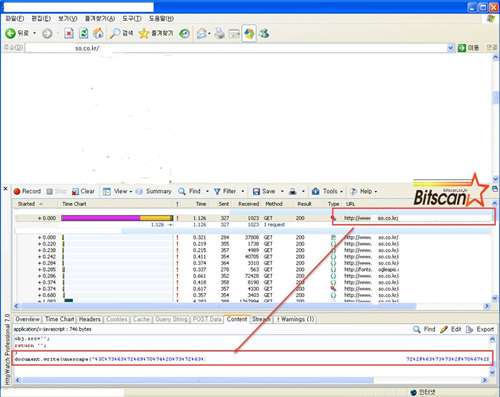This screenshot has width=500, height=397.
Task: Open the 도움말(H) menu
Action: (161, 19)
